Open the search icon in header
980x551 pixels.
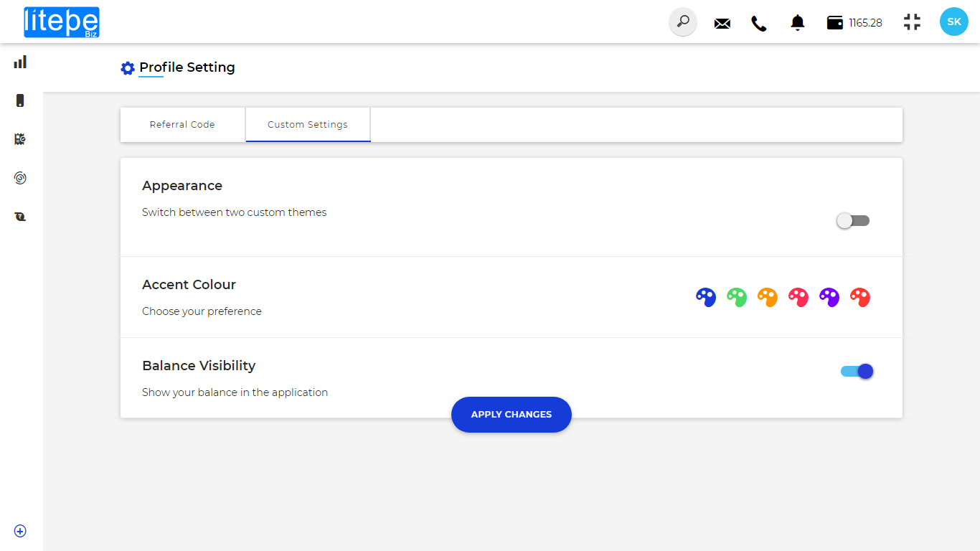pyautogui.click(x=682, y=22)
